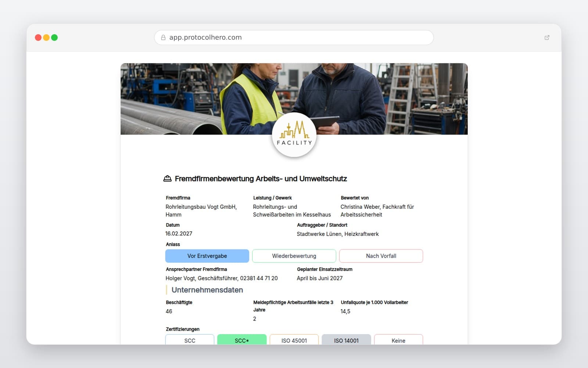Viewport: 588px width, 368px height.
Task: Click 'Meldepflichtige Arbeitsunfälle letzte 3 Jahre' label
Action: (293, 306)
